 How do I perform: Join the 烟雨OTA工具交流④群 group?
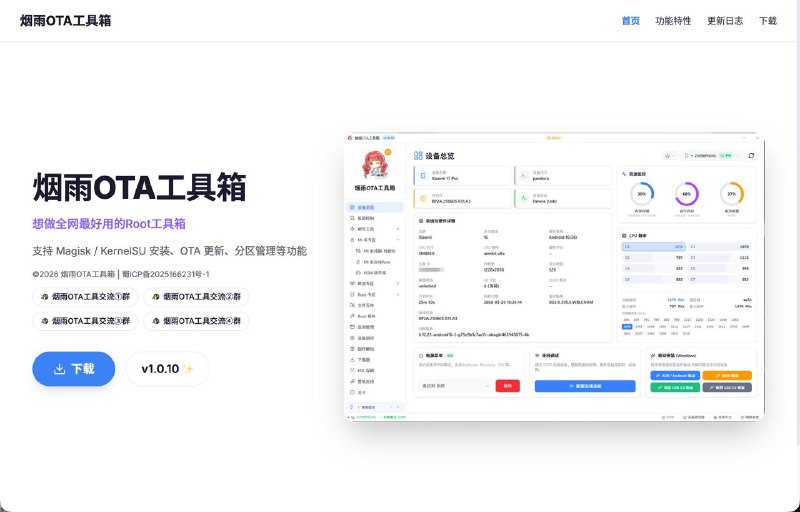pos(195,321)
